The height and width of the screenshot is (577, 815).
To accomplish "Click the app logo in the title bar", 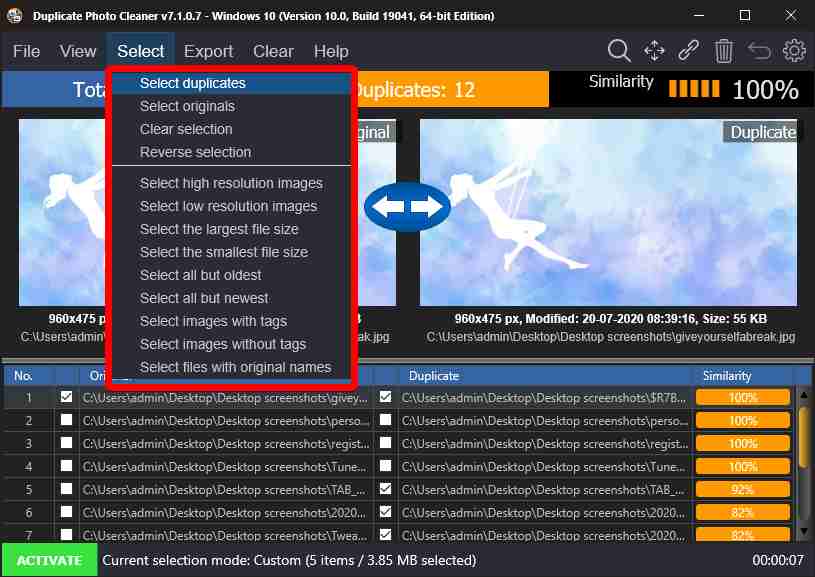I will click(15, 16).
